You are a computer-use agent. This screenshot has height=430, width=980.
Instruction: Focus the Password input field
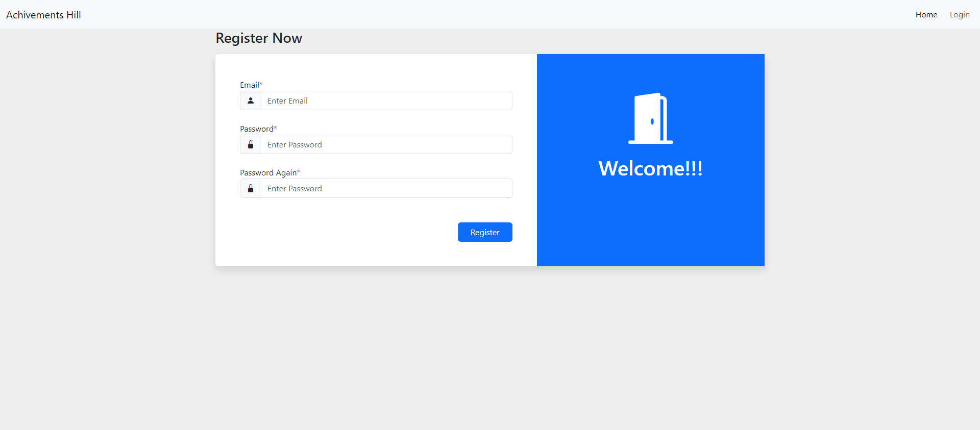pos(386,144)
